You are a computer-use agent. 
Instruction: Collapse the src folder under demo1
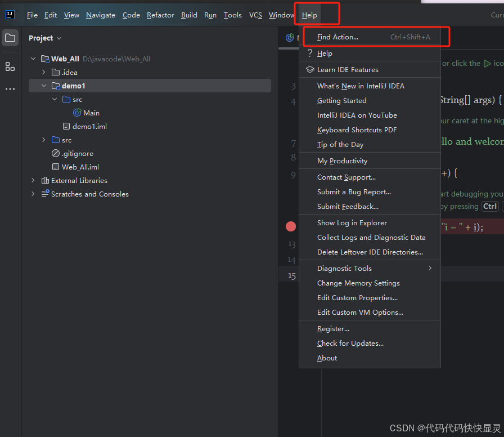click(55, 99)
